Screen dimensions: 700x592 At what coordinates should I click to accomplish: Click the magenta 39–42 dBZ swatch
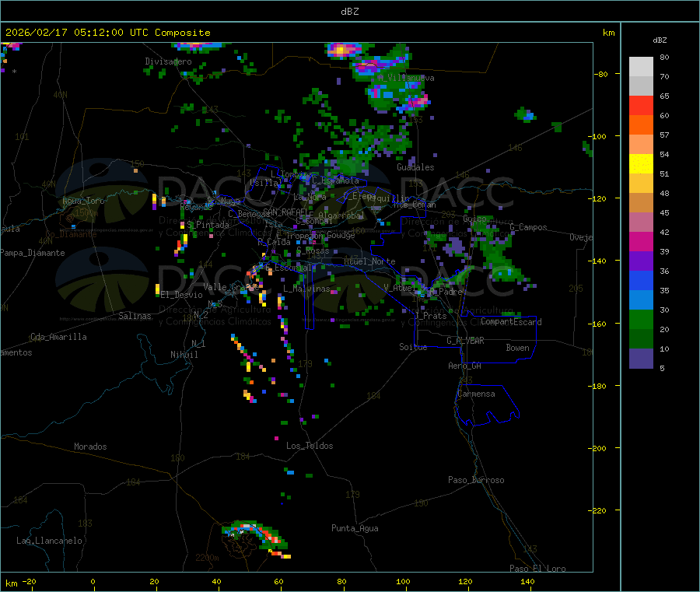[x=641, y=241]
